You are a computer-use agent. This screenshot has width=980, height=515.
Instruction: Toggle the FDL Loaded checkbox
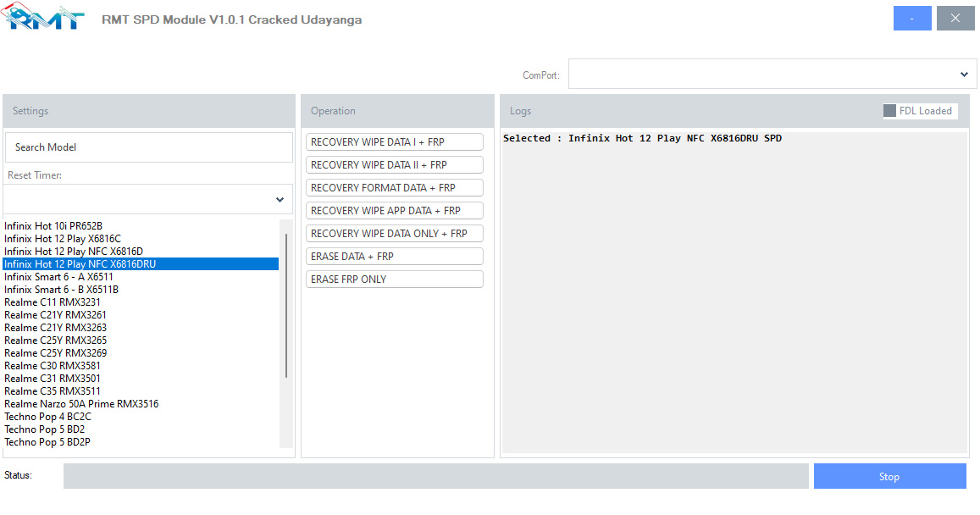tap(889, 111)
